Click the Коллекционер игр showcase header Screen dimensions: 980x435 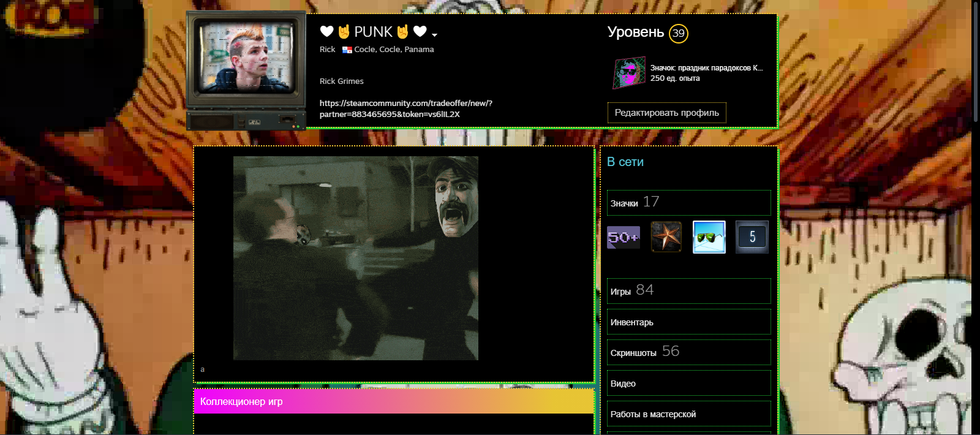pos(394,402)
